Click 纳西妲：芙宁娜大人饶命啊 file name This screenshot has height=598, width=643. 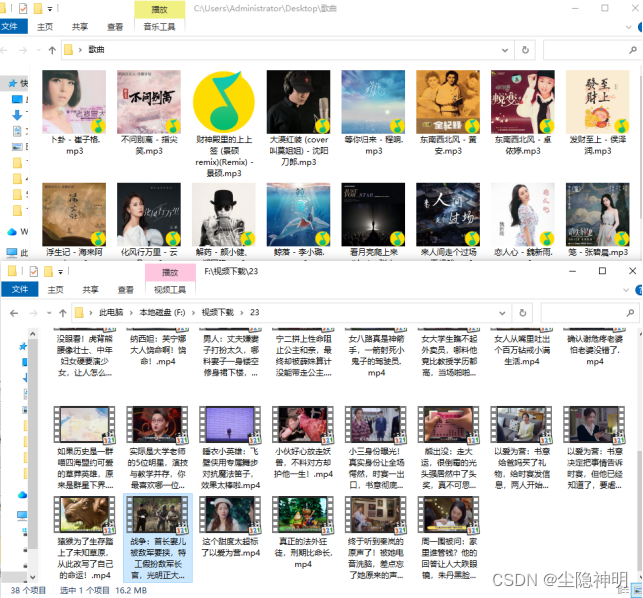pyautogui.click(x=158, y=350)
